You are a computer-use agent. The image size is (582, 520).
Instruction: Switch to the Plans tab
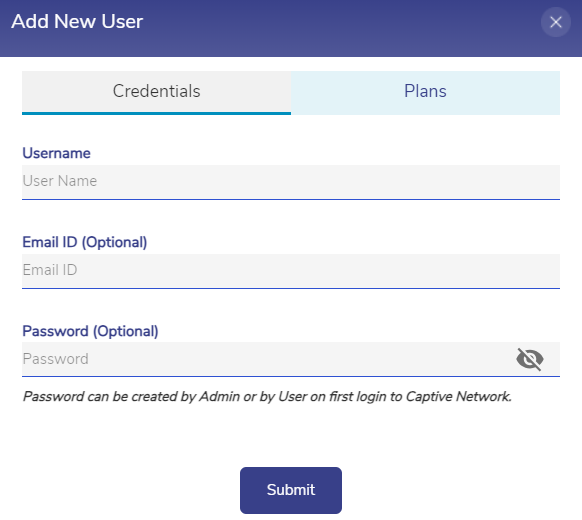425,92
